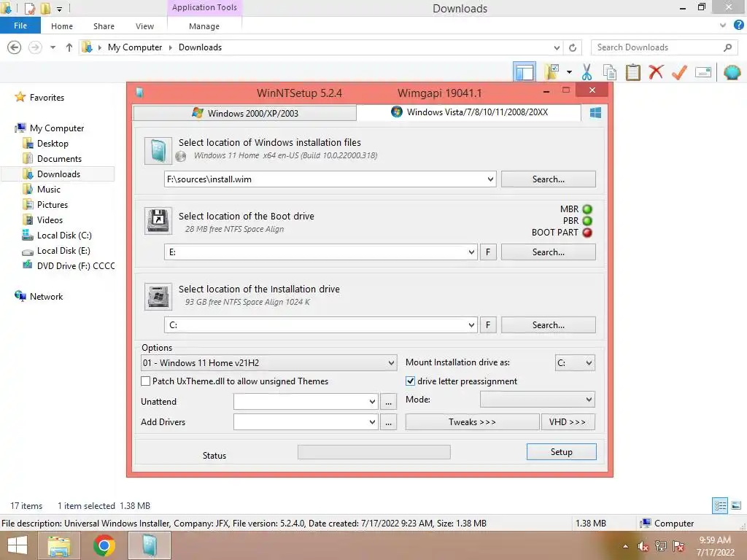Open the VHD >>> options
The height and width of the screenshot is (560, 747).
click(x=568, y=422)
